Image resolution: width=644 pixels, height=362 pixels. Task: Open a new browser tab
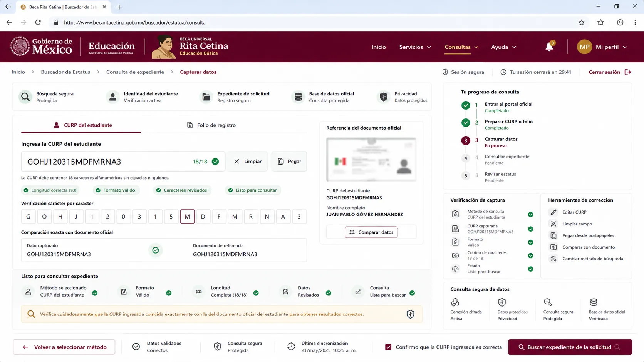click(119, 7)
